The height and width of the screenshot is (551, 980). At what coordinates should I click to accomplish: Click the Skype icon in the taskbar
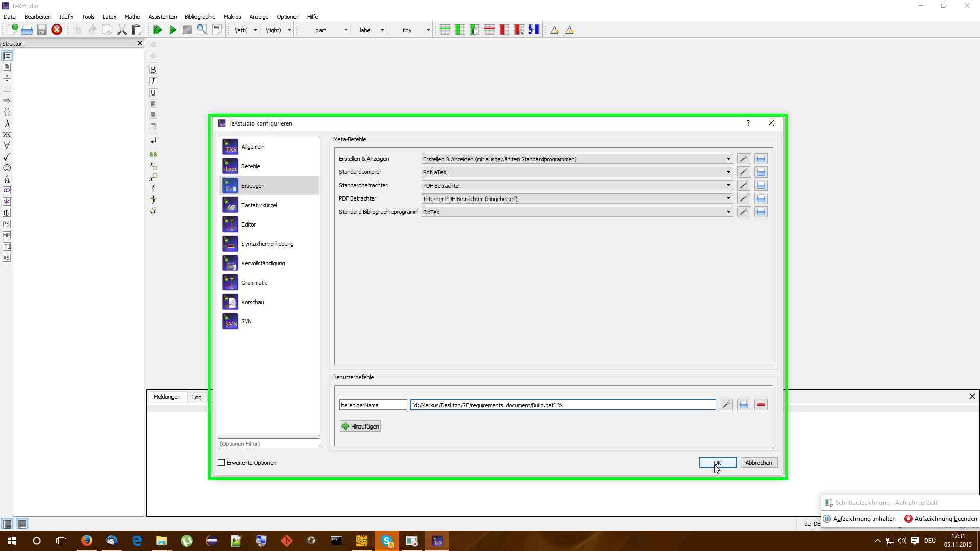coord(387,541)
